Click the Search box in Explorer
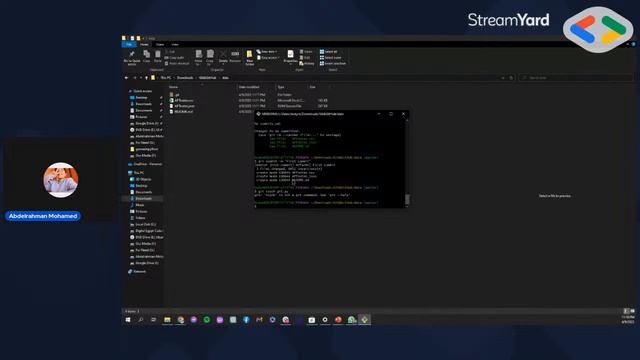This screenshot has width=640, height=360. pos(576,78)
